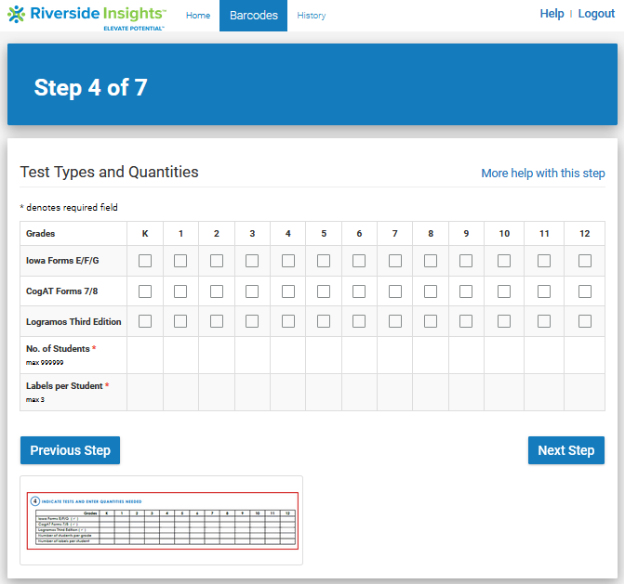Tick CogAT Forms 7/8 for grade 12

tap(585, 291)
